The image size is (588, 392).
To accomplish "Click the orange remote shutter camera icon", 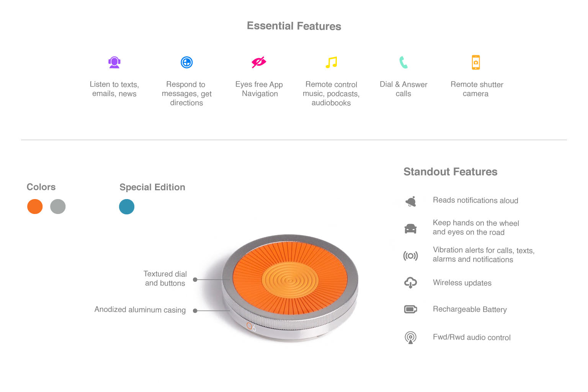I will pyautogui.click(x=476, y=62).
